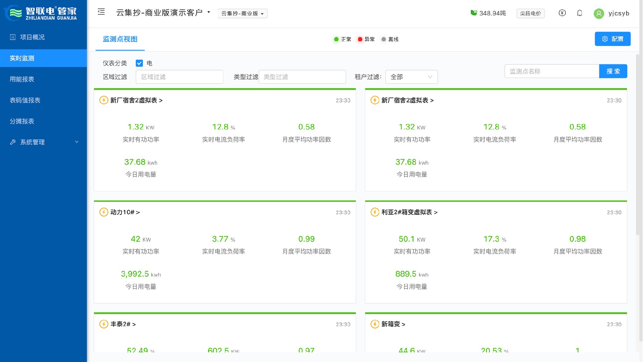Click the green leaf carbon reduction icon
This screenshot has width=644, height=362.
point(474,13)
